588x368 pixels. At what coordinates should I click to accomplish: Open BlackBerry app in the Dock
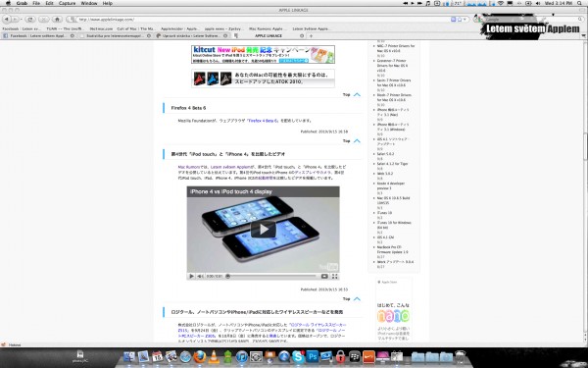tap(355, 356)
